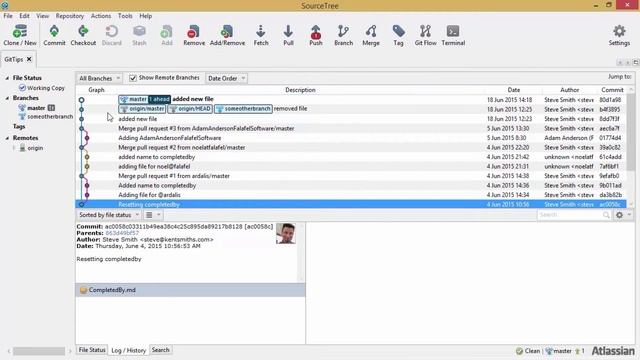This screenshot has width=640, height=360.
Task: Select the master branch in sidebar
Action: click(36, 108)
